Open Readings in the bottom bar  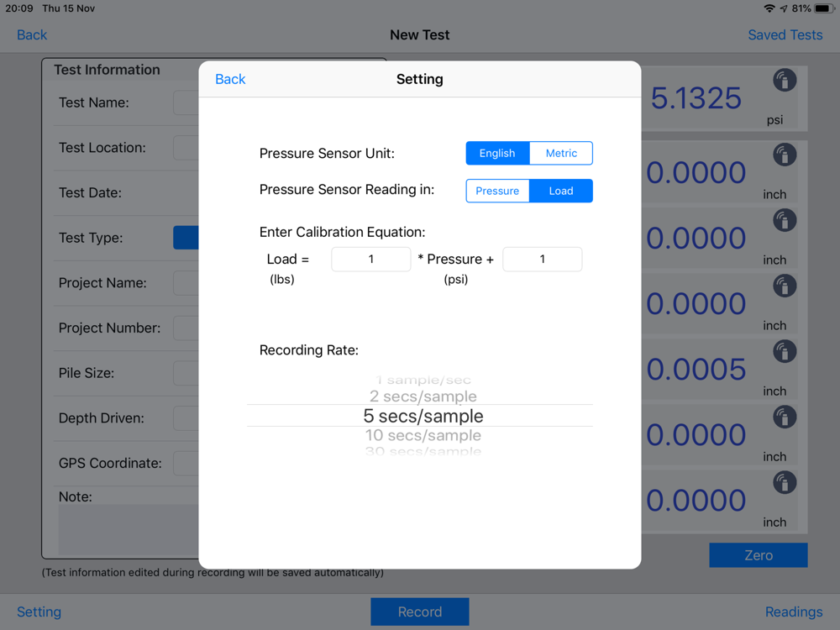[794, 612]
